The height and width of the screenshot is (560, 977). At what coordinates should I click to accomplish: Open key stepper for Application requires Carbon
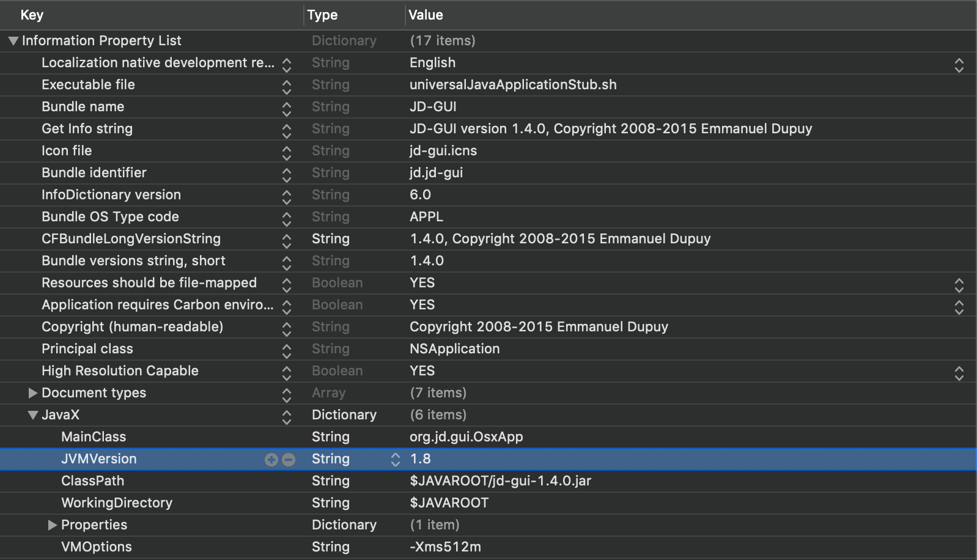tap(287, 308)
